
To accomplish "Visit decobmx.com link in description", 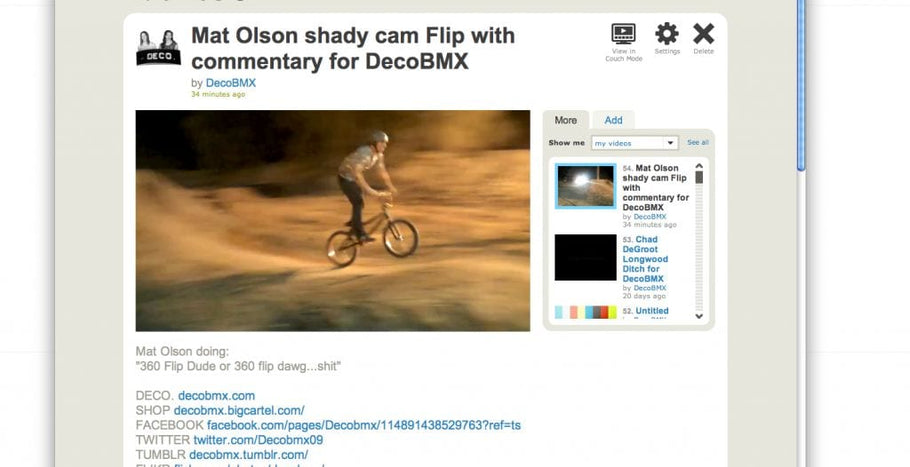I will [x=216, y=396].
